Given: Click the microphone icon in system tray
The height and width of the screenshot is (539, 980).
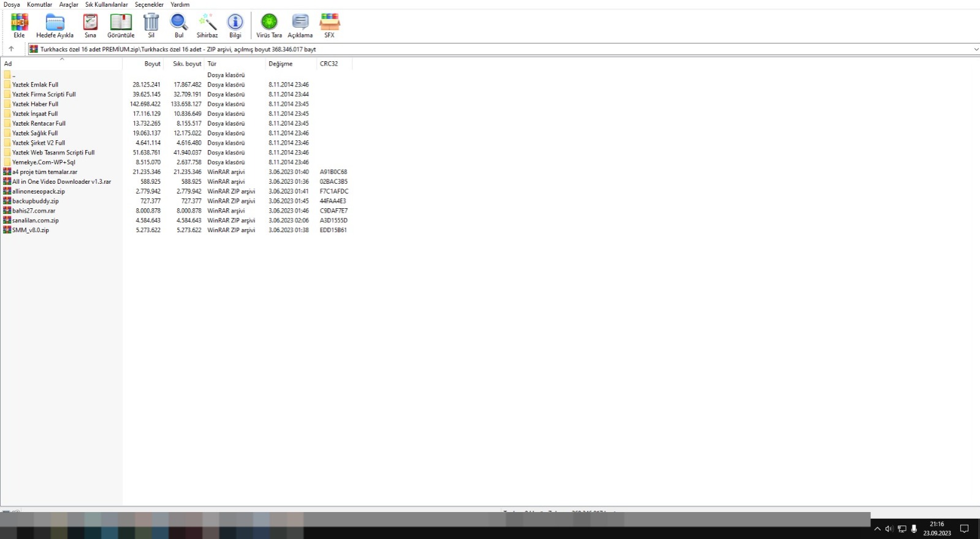Looking at the screenshot, I should (914, 529).
